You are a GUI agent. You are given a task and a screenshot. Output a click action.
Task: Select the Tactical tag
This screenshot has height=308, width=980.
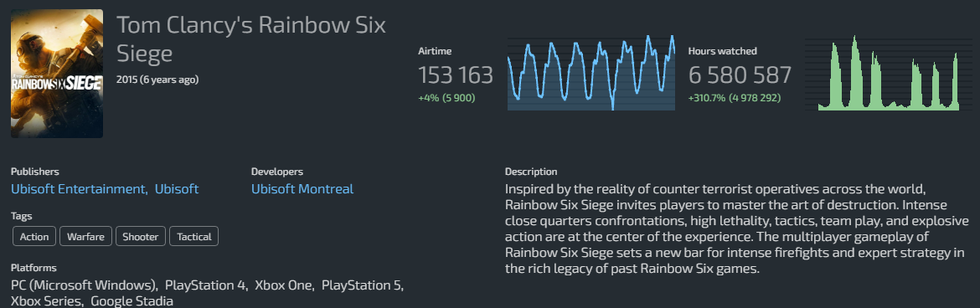point(193,237)
